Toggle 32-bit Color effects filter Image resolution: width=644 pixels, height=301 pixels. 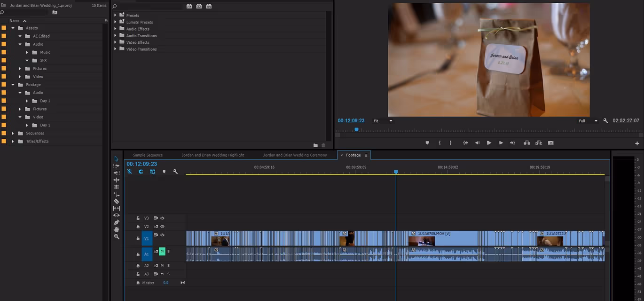(x=199, y=7)
